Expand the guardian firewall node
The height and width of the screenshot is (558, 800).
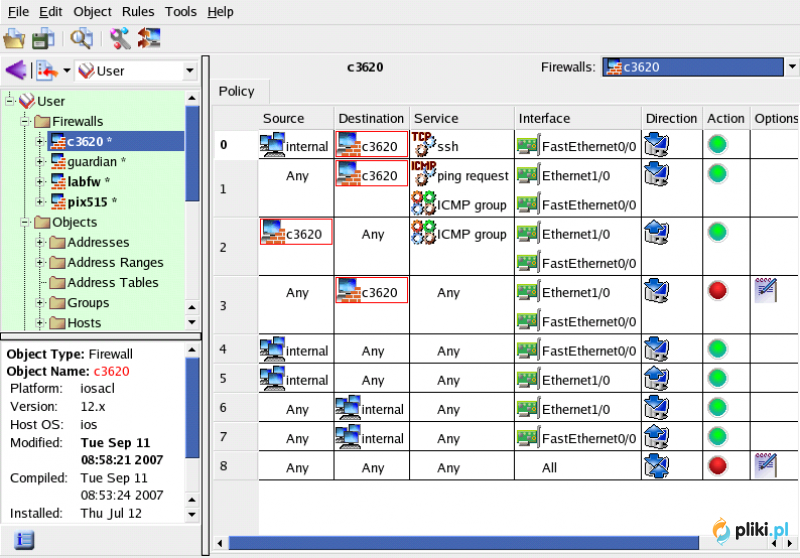coord(40,161)
